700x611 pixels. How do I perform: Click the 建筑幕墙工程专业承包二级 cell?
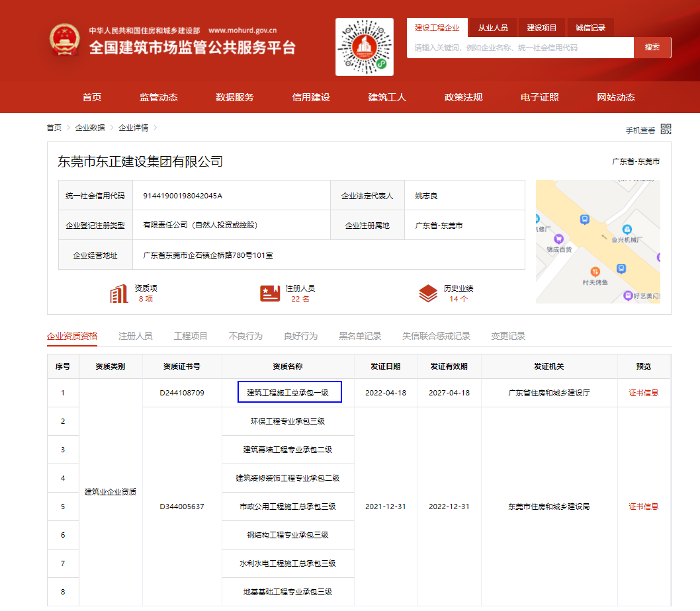[x=288, y=450]
